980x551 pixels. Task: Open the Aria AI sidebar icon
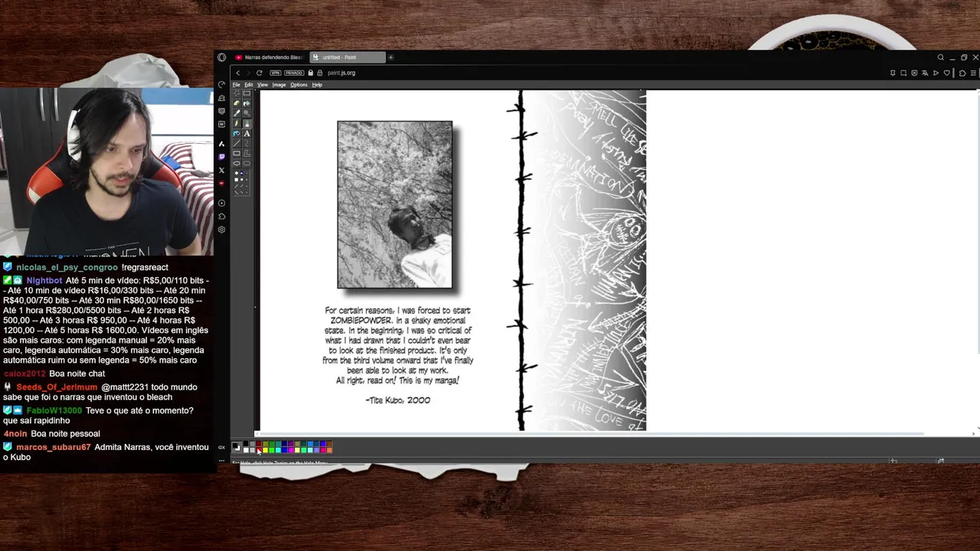click(x=222, y=143)
